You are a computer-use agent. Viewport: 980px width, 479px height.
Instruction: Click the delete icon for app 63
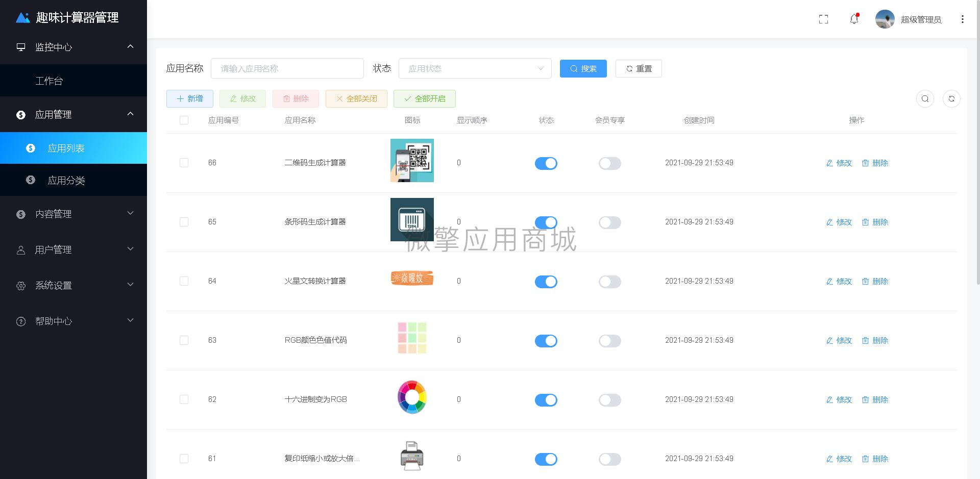[865, 341]
